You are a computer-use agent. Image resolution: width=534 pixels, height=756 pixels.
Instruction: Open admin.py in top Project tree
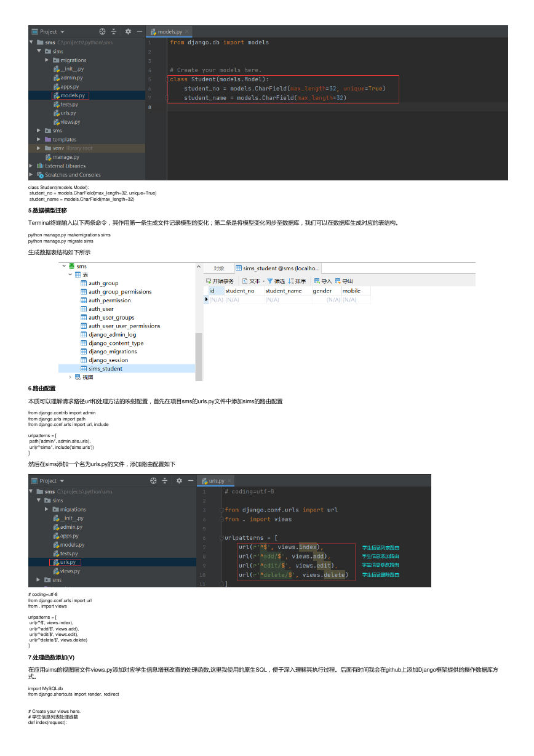[68, 78]
